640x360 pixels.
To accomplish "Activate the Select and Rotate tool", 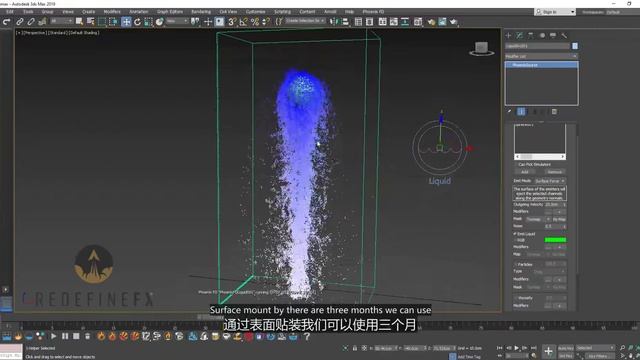I will (137, 22).
